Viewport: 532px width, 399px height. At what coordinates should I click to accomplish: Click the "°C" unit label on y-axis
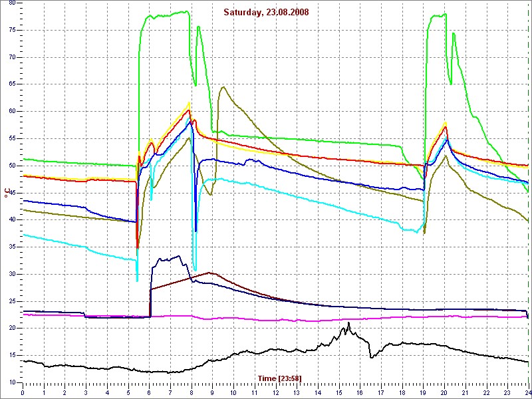pos(7,194)
